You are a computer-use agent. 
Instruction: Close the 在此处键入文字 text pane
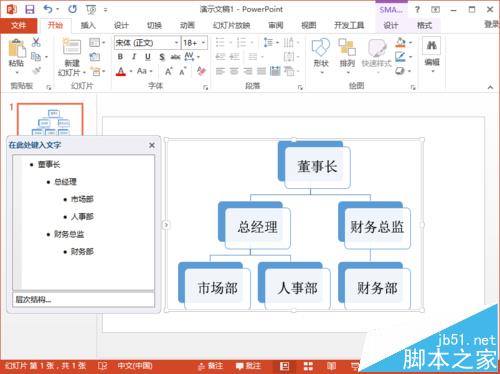(x=152, y=145)
